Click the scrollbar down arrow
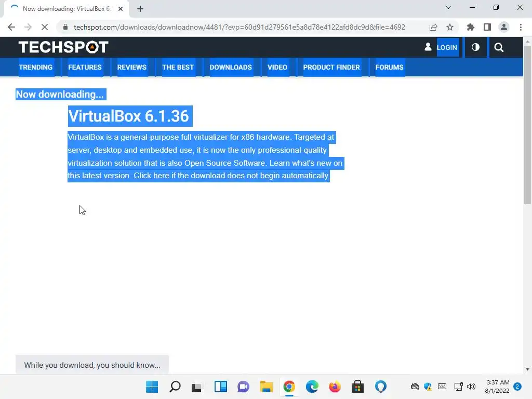This screenshot has width=532, height=399. (x=527, y=369)
